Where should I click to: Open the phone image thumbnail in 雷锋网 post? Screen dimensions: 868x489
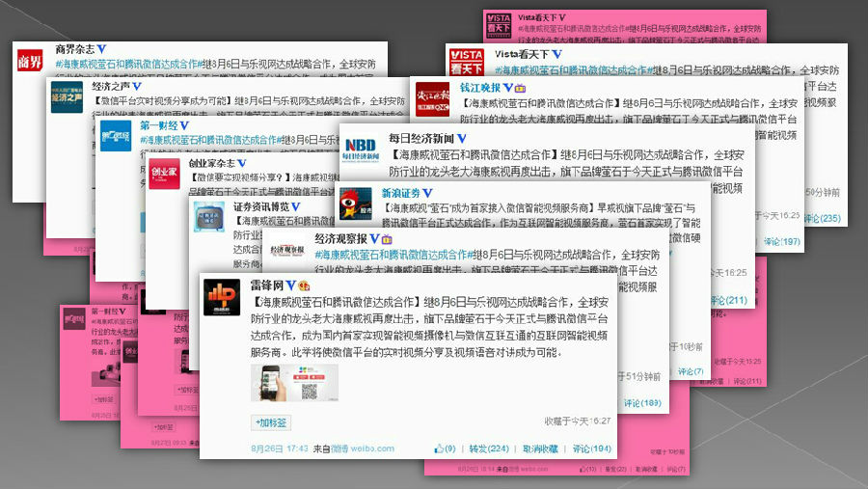pyautogui.click(x=294, y=383)
